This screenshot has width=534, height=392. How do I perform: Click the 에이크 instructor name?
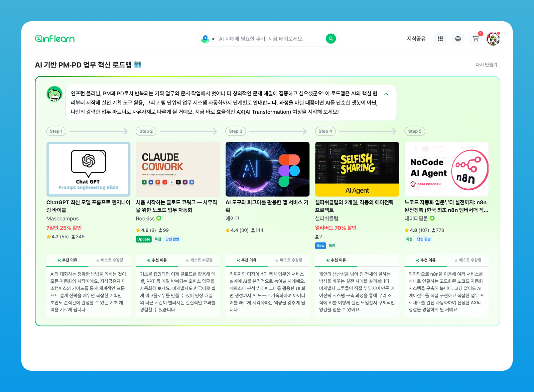232,219
